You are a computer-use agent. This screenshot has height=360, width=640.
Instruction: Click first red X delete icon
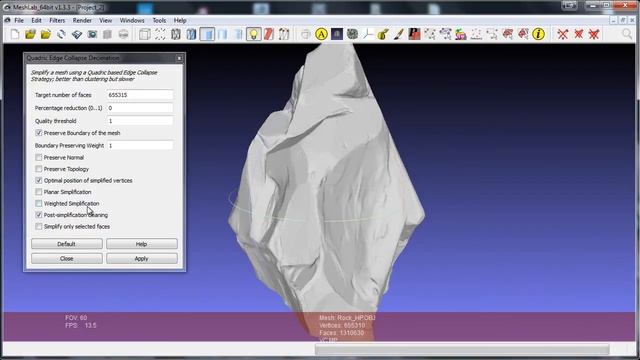pos(563,34)
